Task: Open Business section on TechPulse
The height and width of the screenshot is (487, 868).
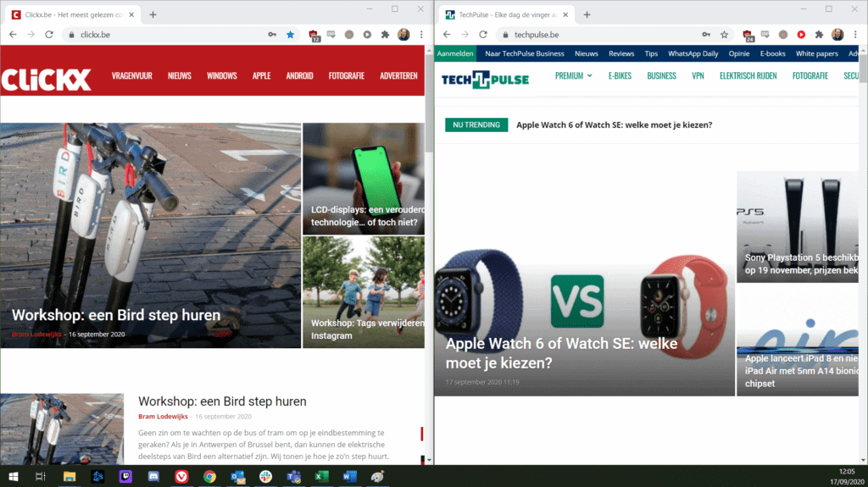Action: [x=661, y=76]
